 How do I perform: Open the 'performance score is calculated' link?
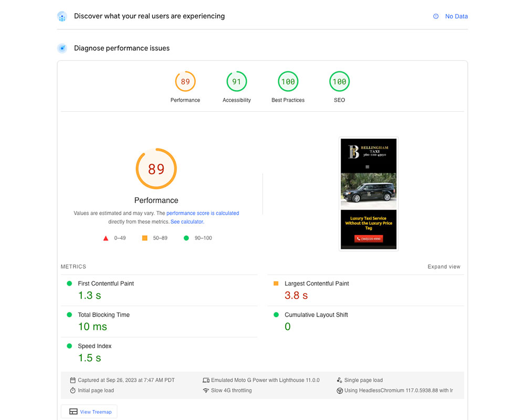[203, 213]
